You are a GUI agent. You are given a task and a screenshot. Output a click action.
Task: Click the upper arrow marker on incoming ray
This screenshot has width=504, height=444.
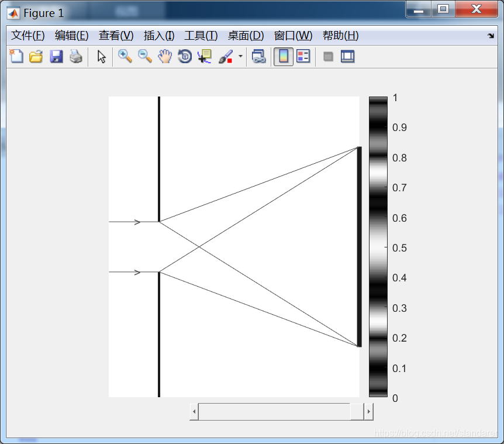[137, 222]
